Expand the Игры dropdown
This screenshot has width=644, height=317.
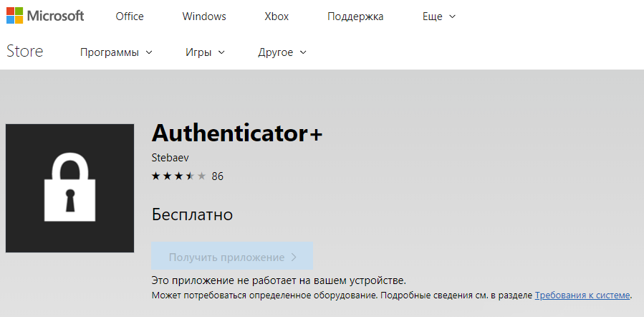(205, 52)
